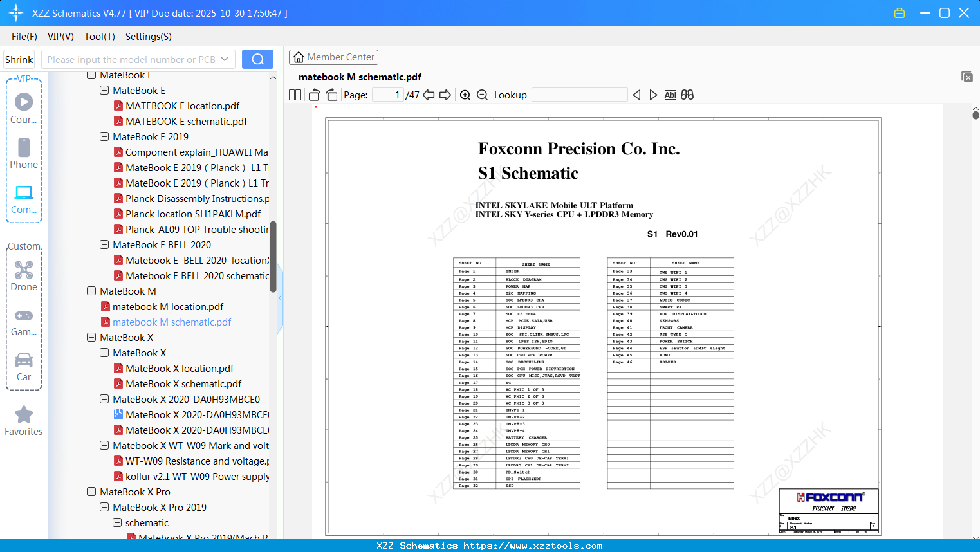This screenshot has width=980, height=552.
Task: Open MateBook X schematic.pdf file
Action: pyautogui.click(x=183, y=384)
